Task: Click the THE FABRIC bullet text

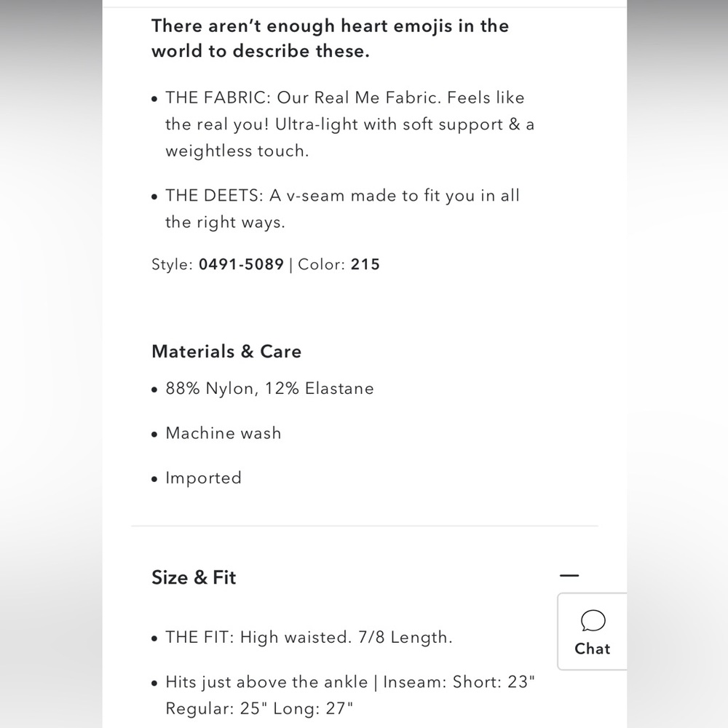Action: 344,98
